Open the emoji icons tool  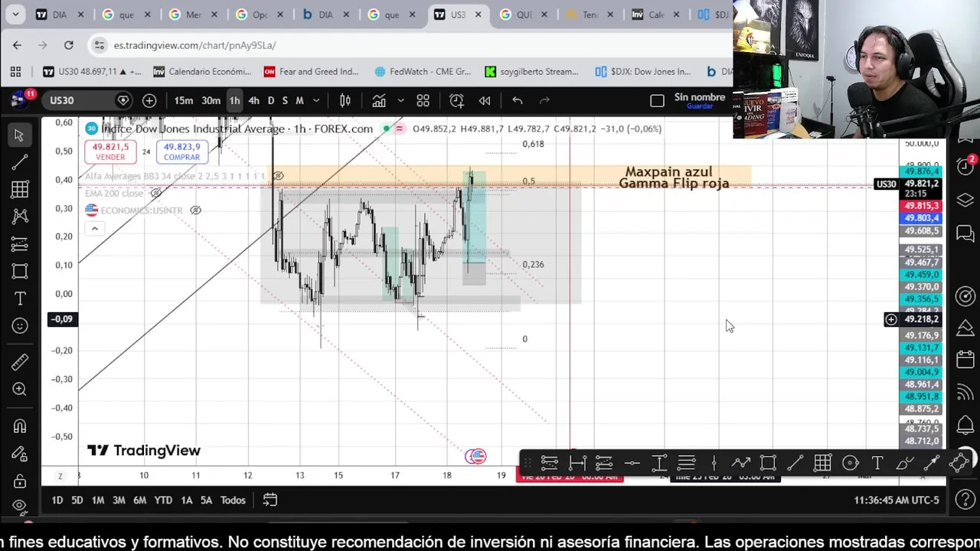click(19, 326)
